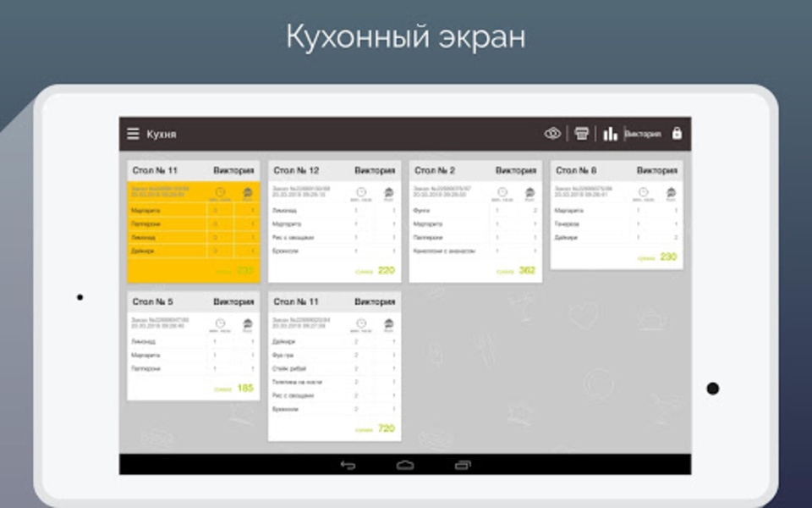Click clock icon in Стол № 11 card totaling 720
This screenshot has width=812, height=508.
[361, 325]
